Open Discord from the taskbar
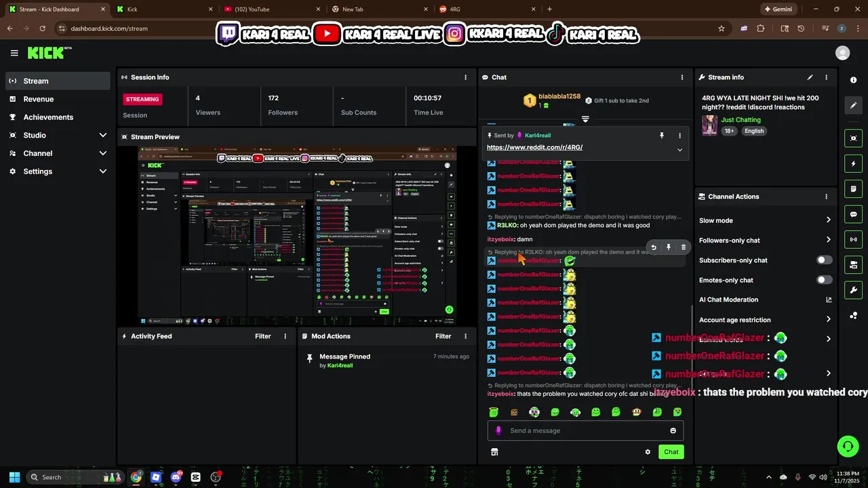 (x=176, y=477)
